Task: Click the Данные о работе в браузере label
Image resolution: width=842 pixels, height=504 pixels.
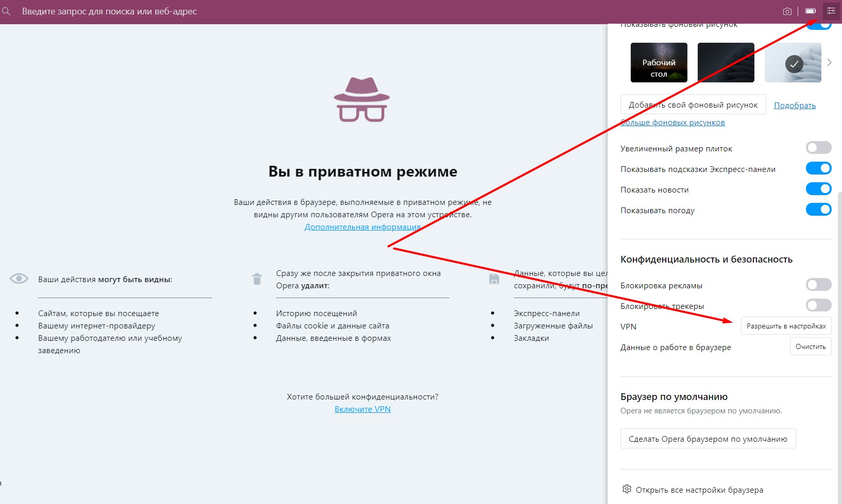Action: (676, 347)
